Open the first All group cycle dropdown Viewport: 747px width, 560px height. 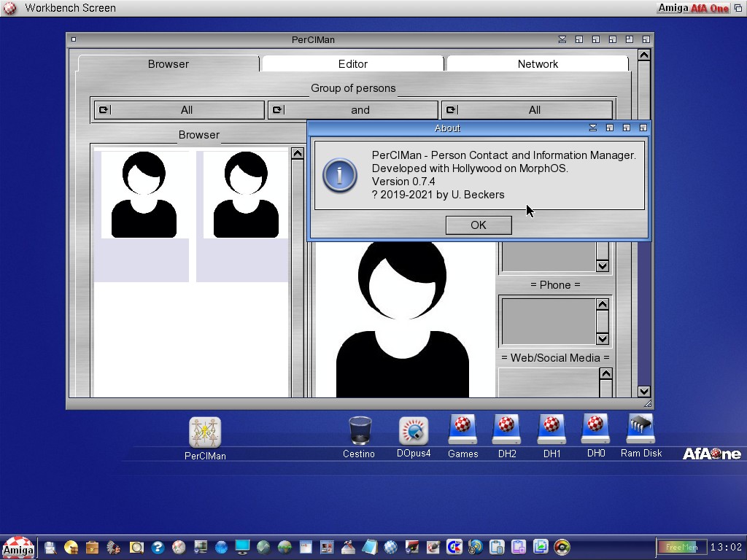[179, 110]
